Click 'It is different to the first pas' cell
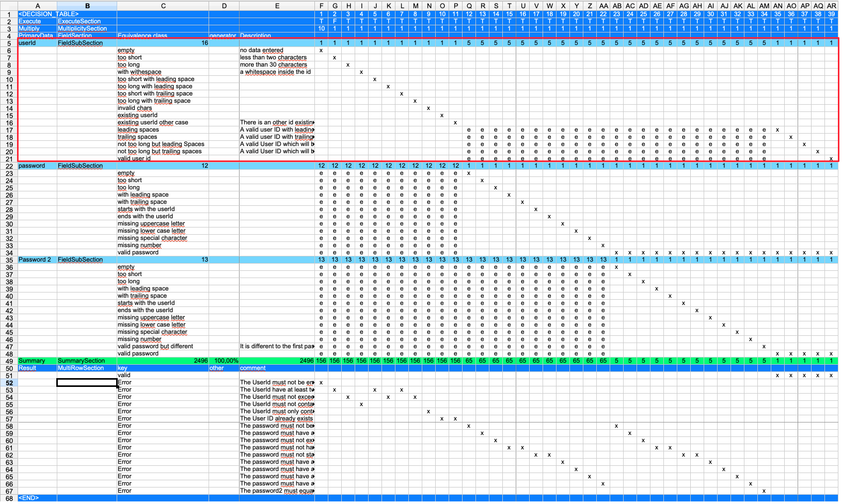Viewport: 842px width, 504px height. 277,346
